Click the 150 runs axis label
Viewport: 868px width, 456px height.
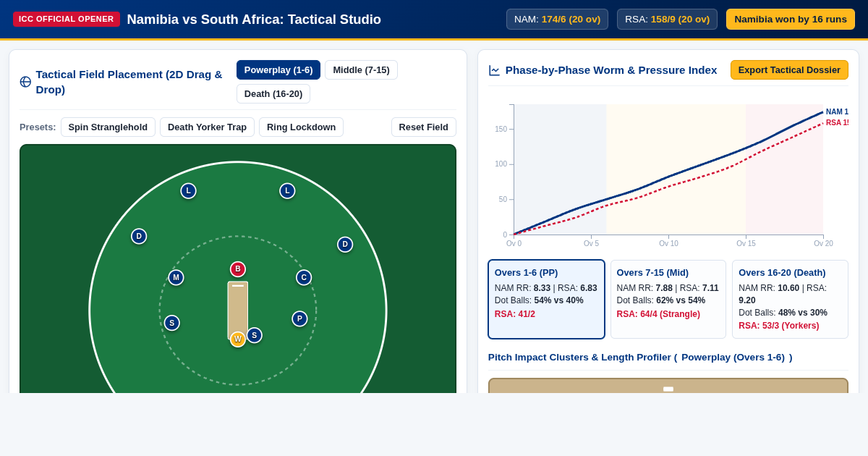[x=501, y=130]
